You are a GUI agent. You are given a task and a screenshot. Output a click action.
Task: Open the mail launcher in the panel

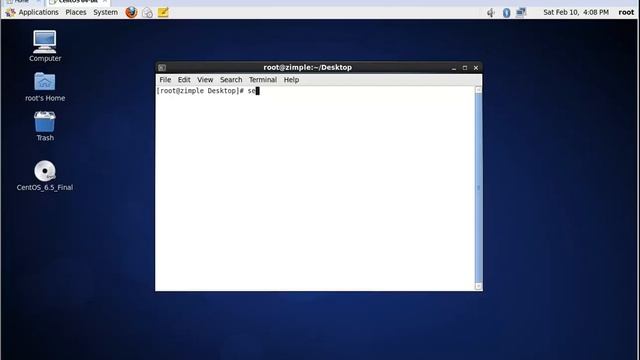(147, 13)
